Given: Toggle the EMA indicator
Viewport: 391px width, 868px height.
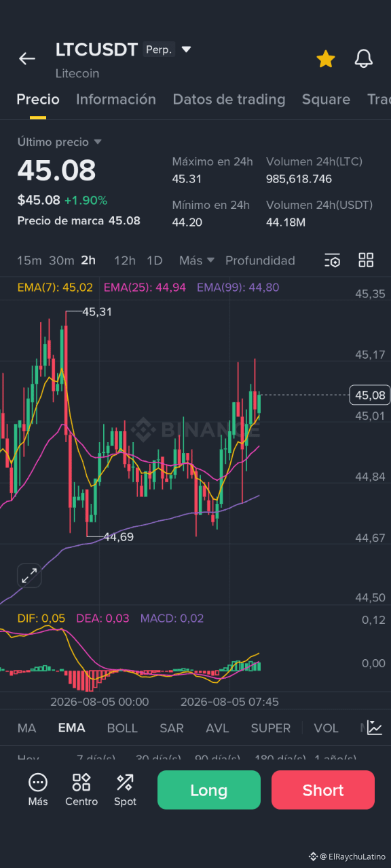Looking at the screenshot, I should click(x=71, y=728).
